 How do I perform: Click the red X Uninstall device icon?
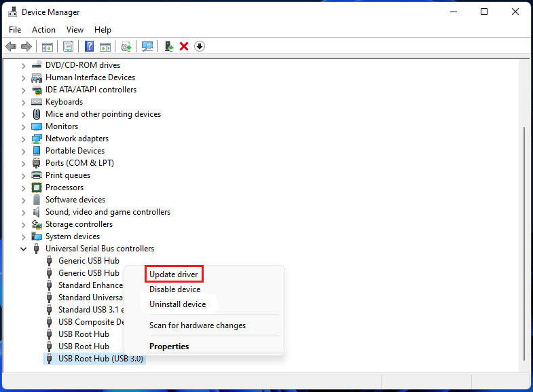184,46
